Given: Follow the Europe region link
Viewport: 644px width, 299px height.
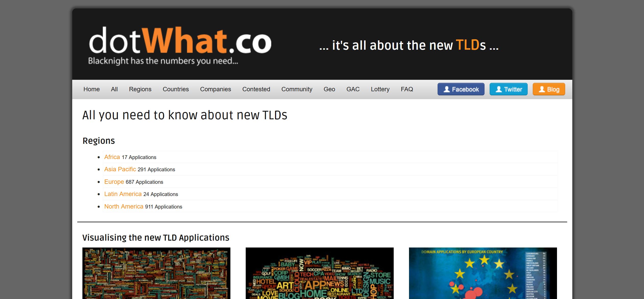Looking at the screenshot, I should (x=114, y=182).
